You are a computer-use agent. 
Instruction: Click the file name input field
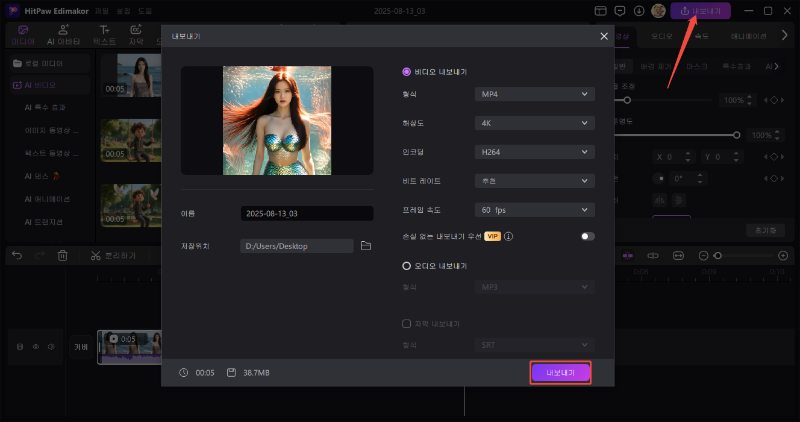point(307,214)
